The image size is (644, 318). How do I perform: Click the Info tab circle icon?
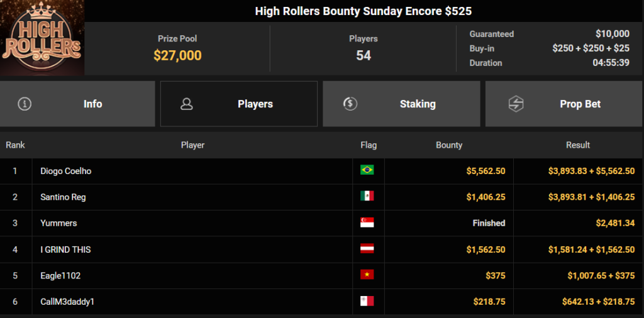point(25,104)
